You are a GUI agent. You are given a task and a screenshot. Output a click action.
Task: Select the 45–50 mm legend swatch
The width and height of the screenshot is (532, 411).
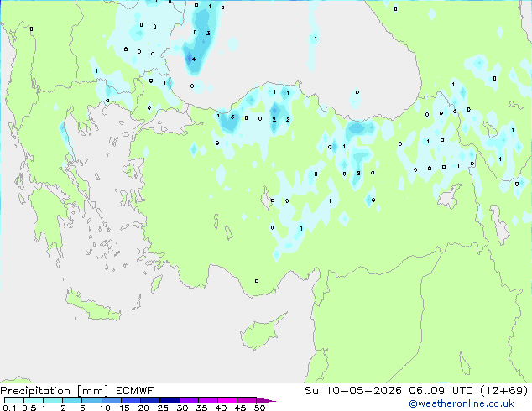tap(247, 400)
